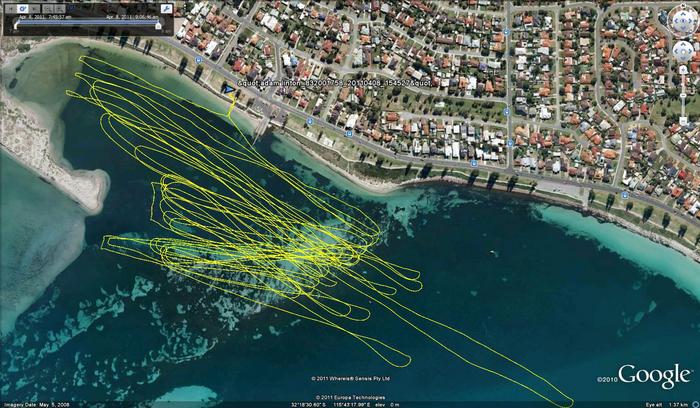The width and height of the screenshot is (700, 408).
Task: Click the right handle of time slider
Action: (x=158, y=26)
